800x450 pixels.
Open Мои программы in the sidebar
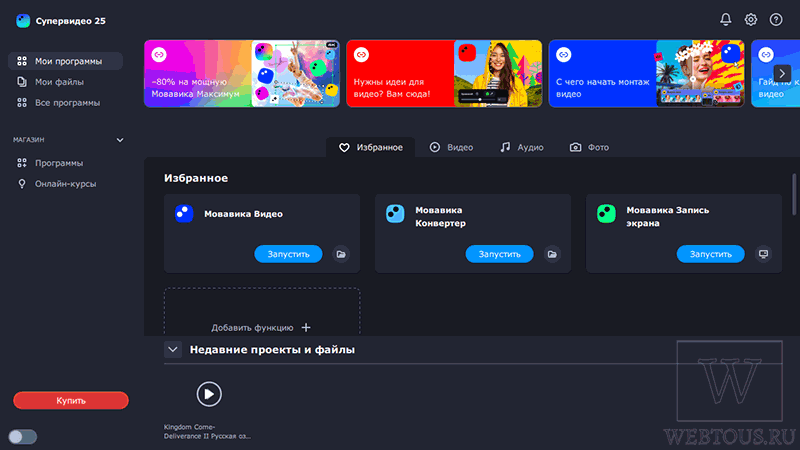pyautogui.click(x=65, y=61)
